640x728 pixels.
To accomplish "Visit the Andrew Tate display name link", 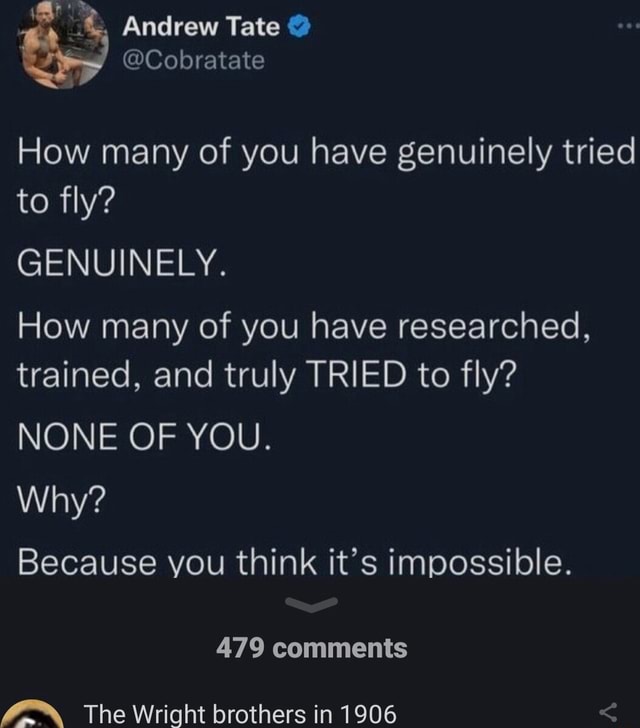I will 201,26.
